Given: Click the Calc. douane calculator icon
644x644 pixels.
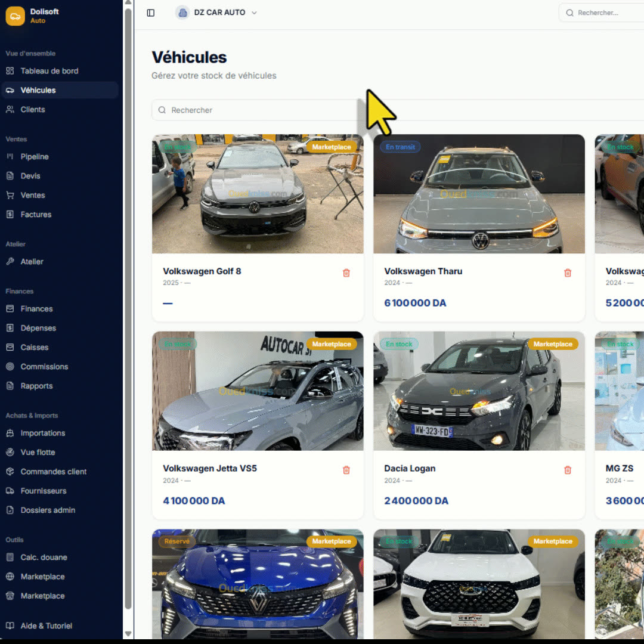Looking at the screenshot, I should pos(10,558).
